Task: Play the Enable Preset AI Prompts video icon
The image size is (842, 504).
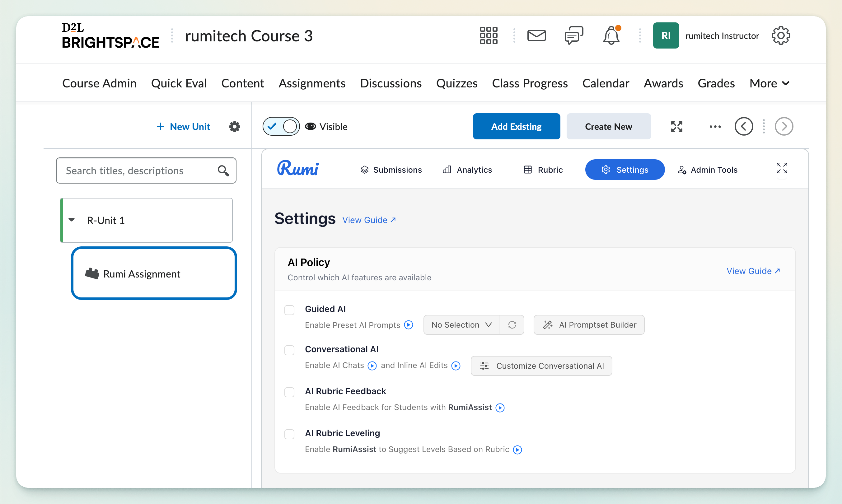Action: (409, 325)
